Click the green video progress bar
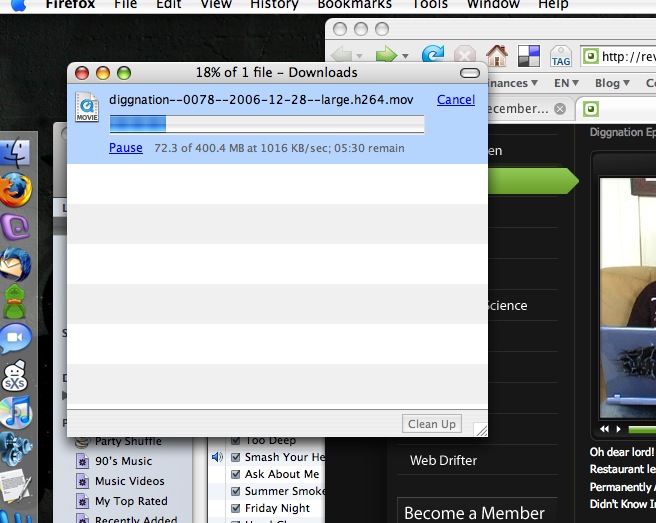The height and width of the screenshot is (523, 656). coord(642,429)
